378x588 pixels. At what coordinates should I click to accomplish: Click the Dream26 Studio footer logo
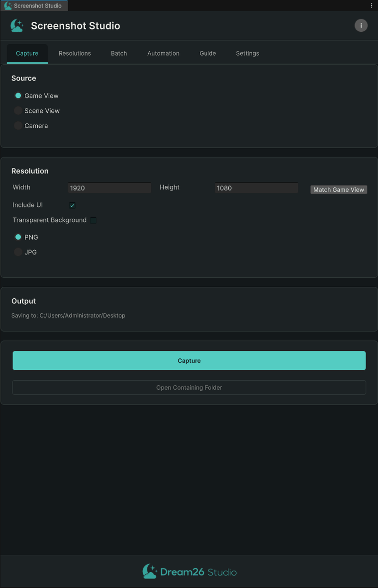(189, 572)
